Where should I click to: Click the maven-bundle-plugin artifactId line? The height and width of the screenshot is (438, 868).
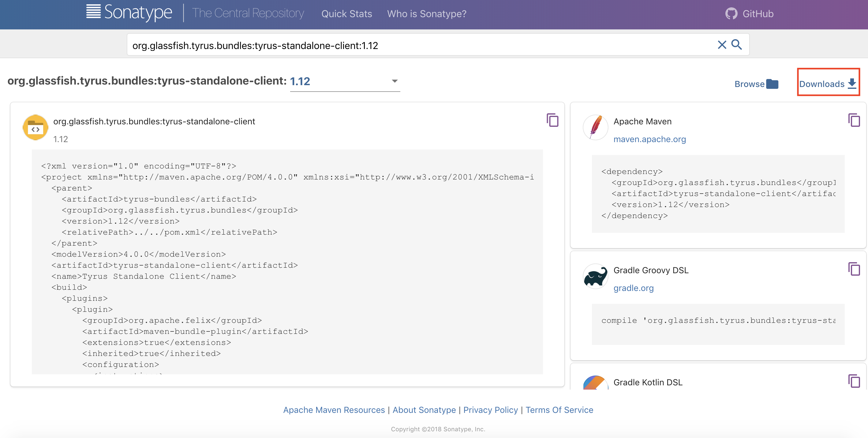(195, 331)
